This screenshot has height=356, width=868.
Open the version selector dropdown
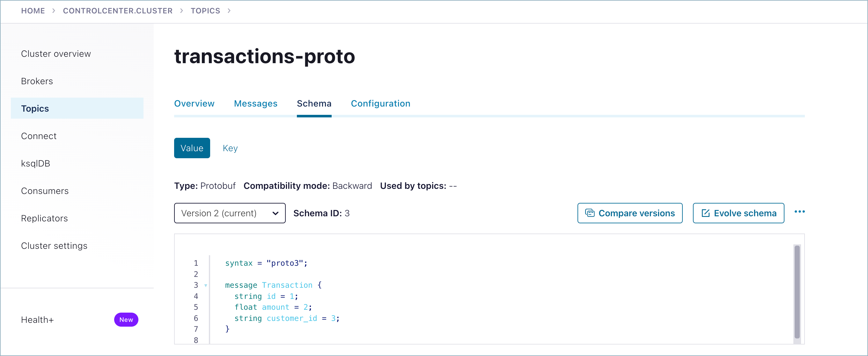229,212
